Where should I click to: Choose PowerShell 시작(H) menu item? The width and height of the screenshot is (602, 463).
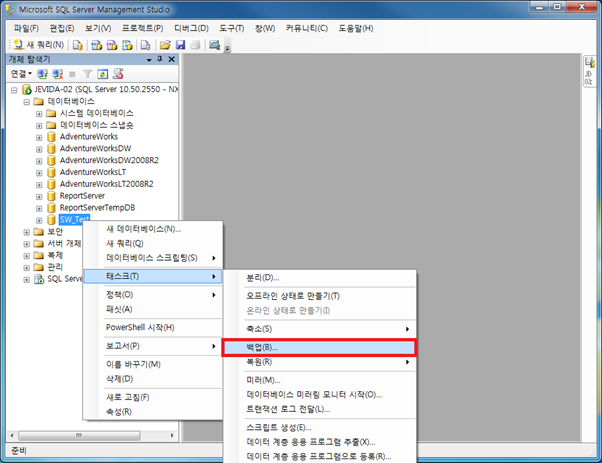[153, 327]
